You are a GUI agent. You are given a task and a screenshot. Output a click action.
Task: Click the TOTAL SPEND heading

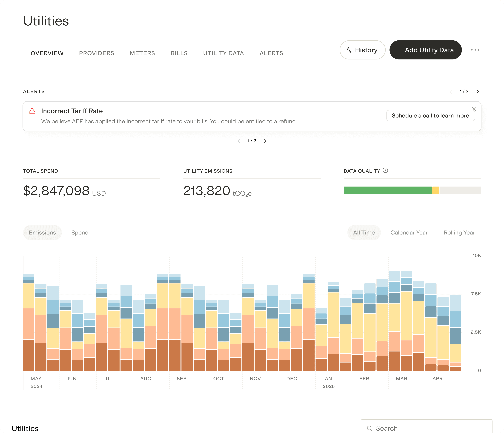click(x=40, y=171)
